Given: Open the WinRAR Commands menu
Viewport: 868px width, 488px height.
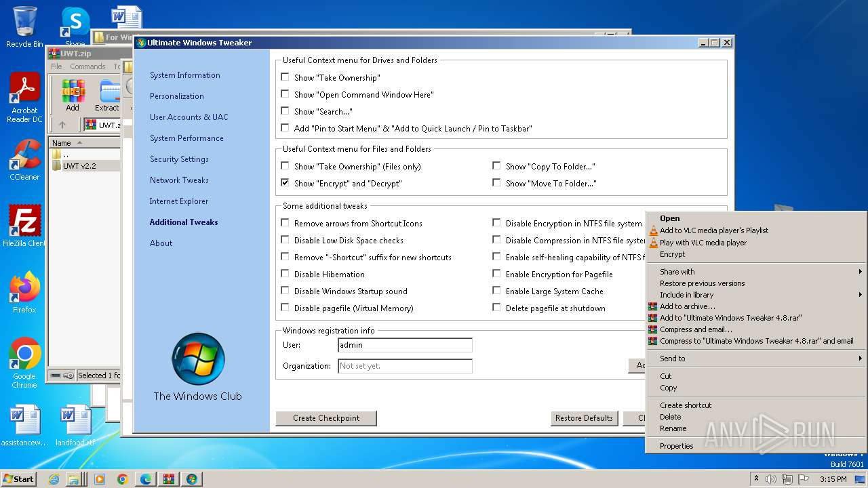Looking at the screenshot, I should point(87,66).
